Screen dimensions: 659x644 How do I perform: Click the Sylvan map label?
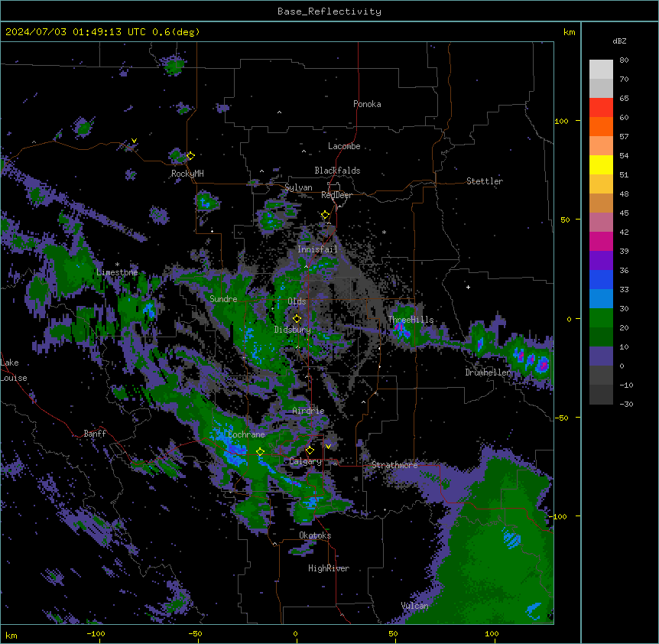coord(298,187)
